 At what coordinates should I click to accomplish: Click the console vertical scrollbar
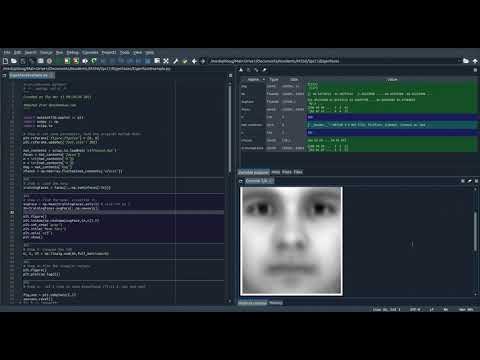coord(475,232)
